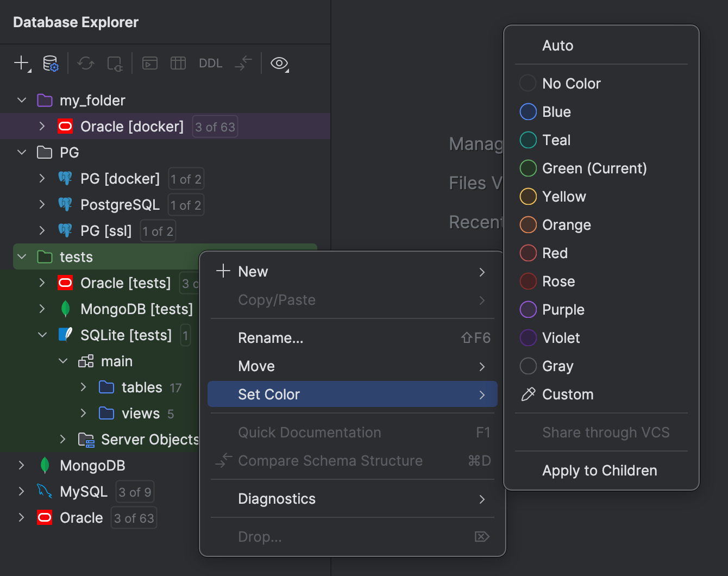Choose the No Color option
Screen dimensions: 728x576
[x=601, y=84]
